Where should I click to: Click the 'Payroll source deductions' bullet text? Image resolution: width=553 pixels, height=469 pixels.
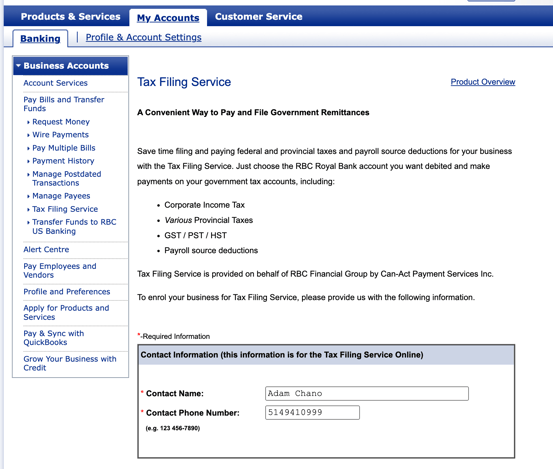211,250
